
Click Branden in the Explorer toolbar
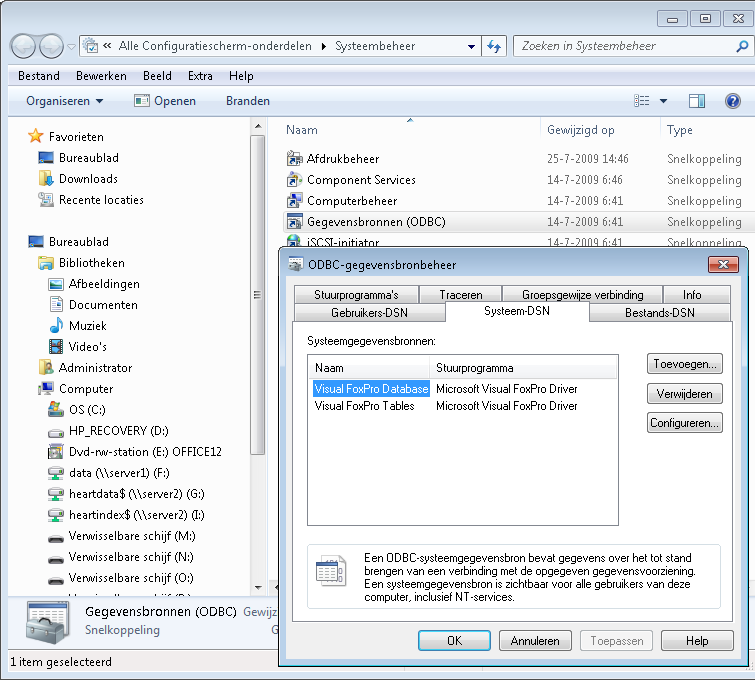click(248, 101)
